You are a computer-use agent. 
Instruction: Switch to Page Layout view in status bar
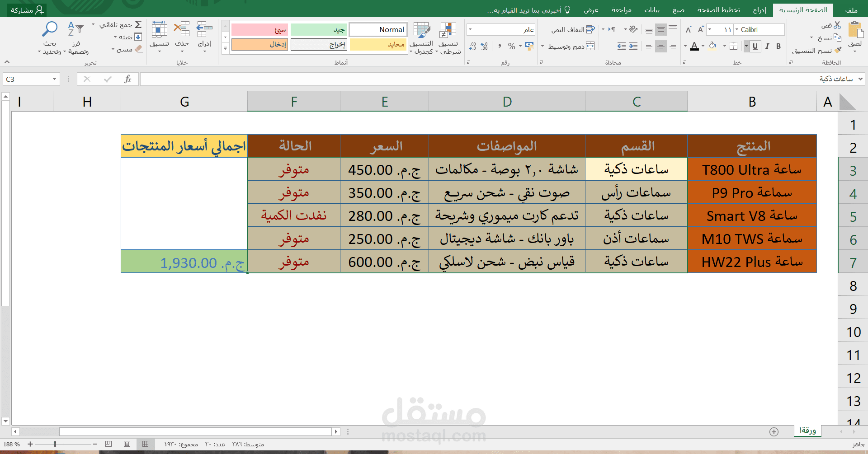127,445
